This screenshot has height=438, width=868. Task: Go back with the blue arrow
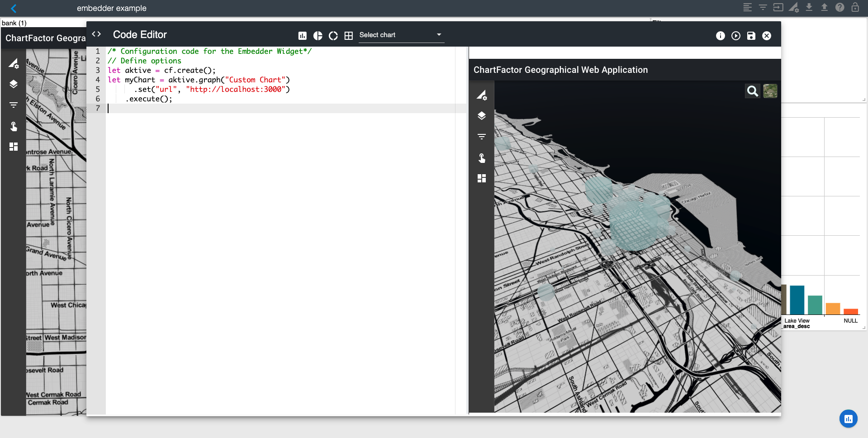[x=14, y=8]
